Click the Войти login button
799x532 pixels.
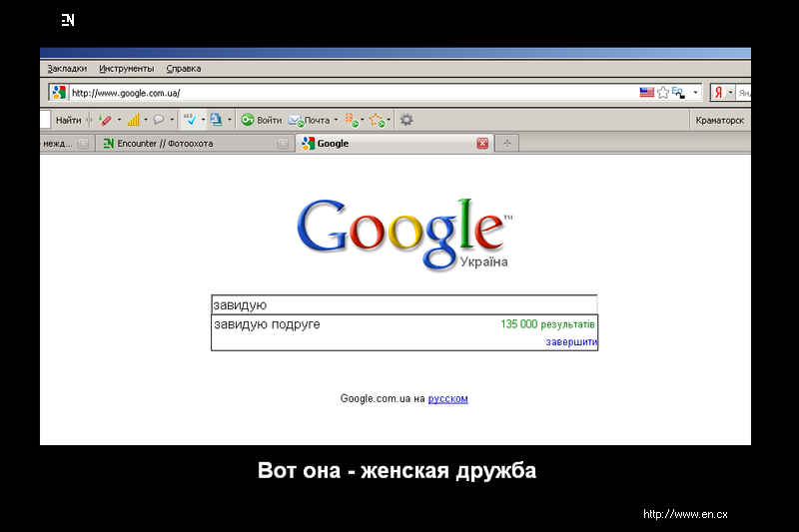[262, 120]
